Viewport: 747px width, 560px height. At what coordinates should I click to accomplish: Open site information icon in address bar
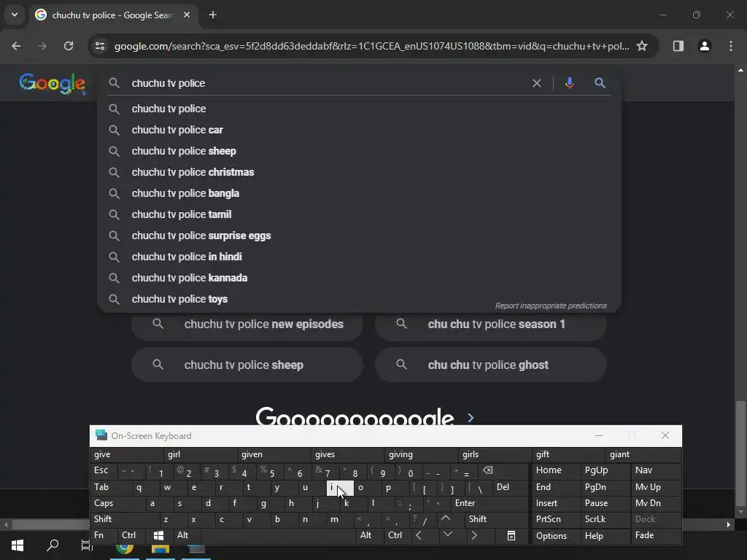[x=99, y=46]
